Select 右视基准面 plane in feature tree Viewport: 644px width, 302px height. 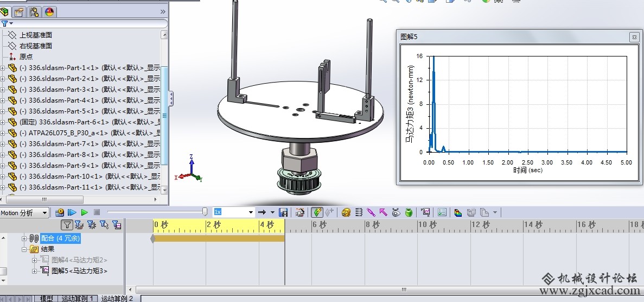point(36,46)
